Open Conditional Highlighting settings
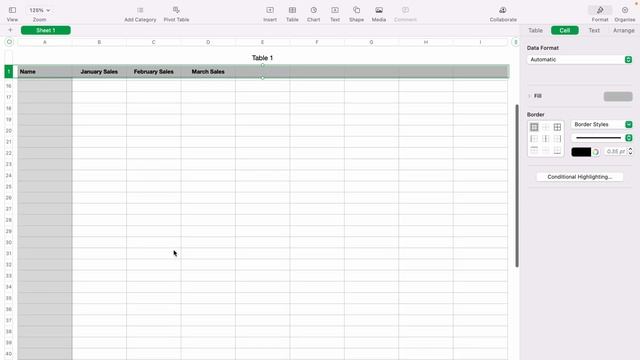Viewport: 640px width, 360px height. click(x=580, y=177)
